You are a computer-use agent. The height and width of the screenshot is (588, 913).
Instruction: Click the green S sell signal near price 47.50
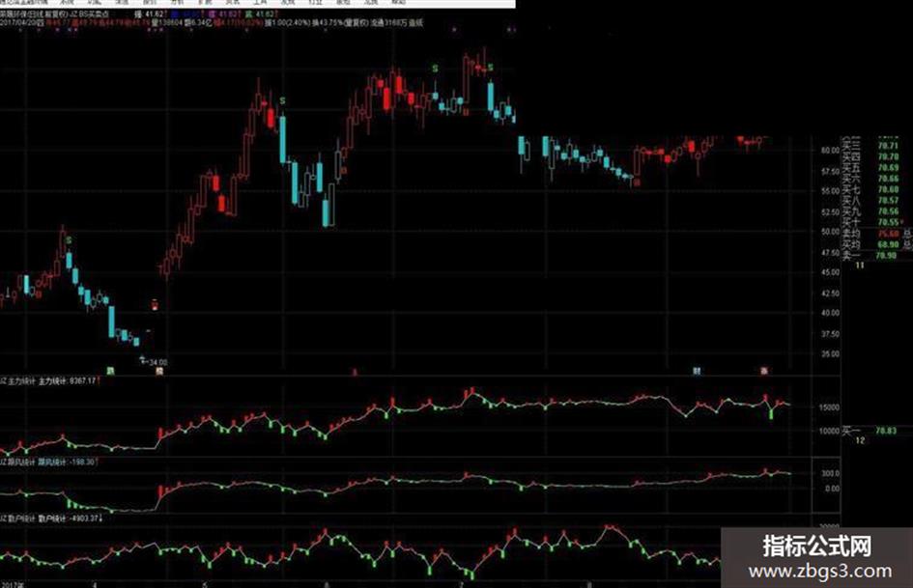pyautogui.click(x=70, y=239)
